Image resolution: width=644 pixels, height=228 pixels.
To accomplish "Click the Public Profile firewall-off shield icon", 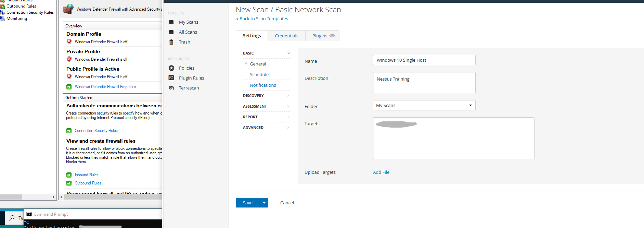I will point(69,76).
